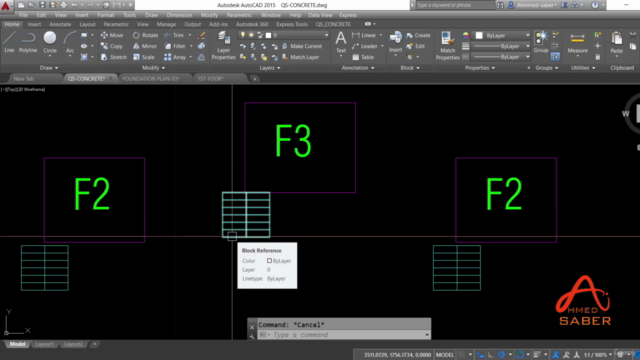Toggle object snap in status bar
This screenshot has height=360, width=640.
[x=519, y=355]
